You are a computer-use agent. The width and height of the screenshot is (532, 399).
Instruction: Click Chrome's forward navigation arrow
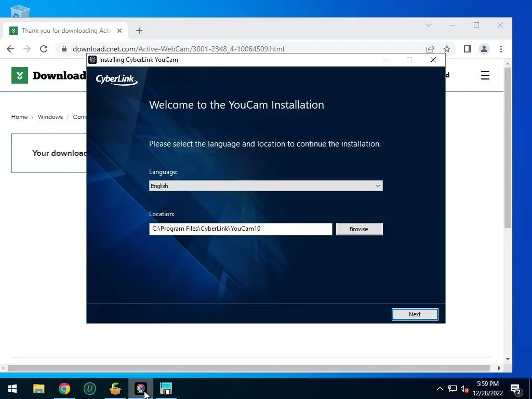click(x=27, y=49)
